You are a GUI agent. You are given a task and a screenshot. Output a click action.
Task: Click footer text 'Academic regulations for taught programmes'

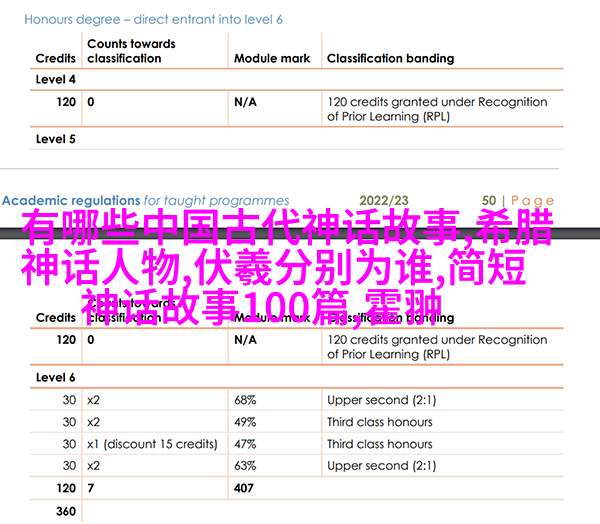(145, 201)
